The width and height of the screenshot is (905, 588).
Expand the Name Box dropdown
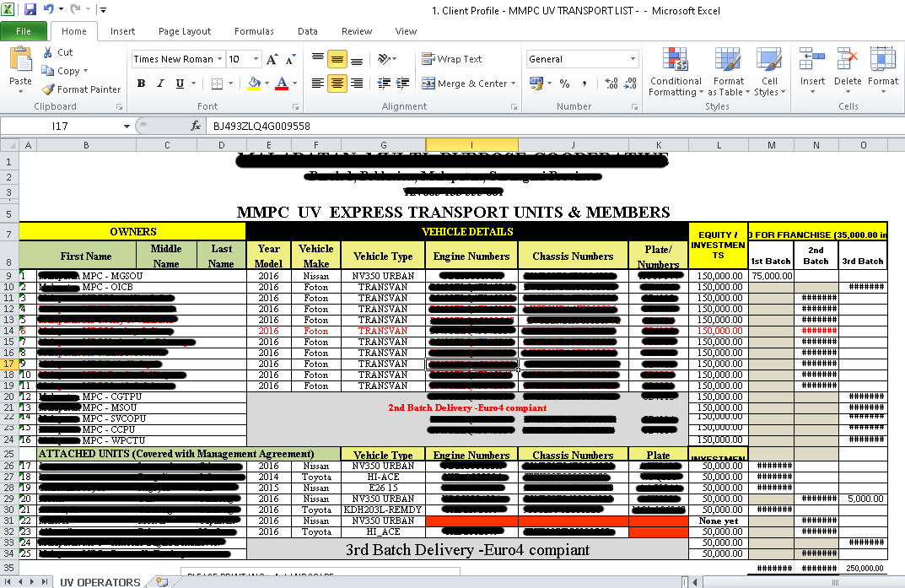click(x=127, y=126)
